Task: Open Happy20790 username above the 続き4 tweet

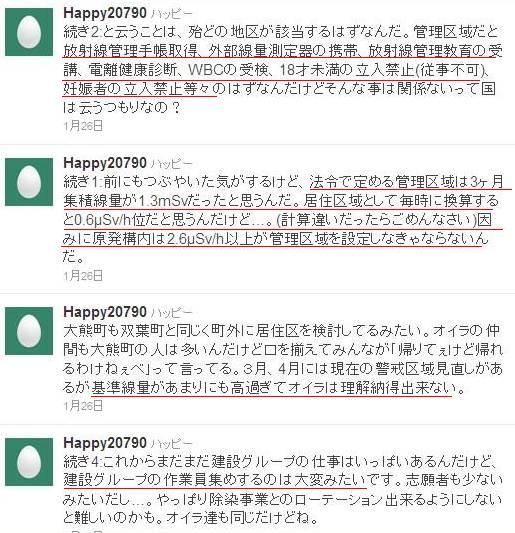Action: 105,443
